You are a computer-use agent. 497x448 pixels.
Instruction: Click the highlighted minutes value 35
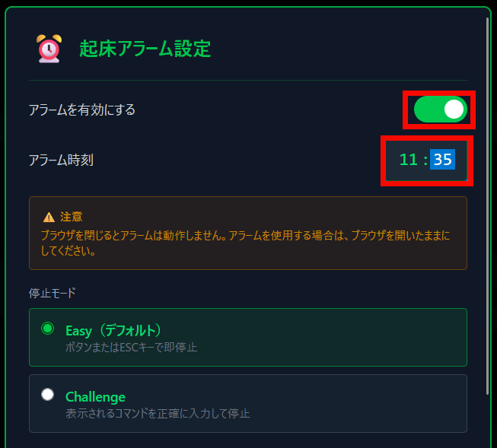click(x=442, y=160)
